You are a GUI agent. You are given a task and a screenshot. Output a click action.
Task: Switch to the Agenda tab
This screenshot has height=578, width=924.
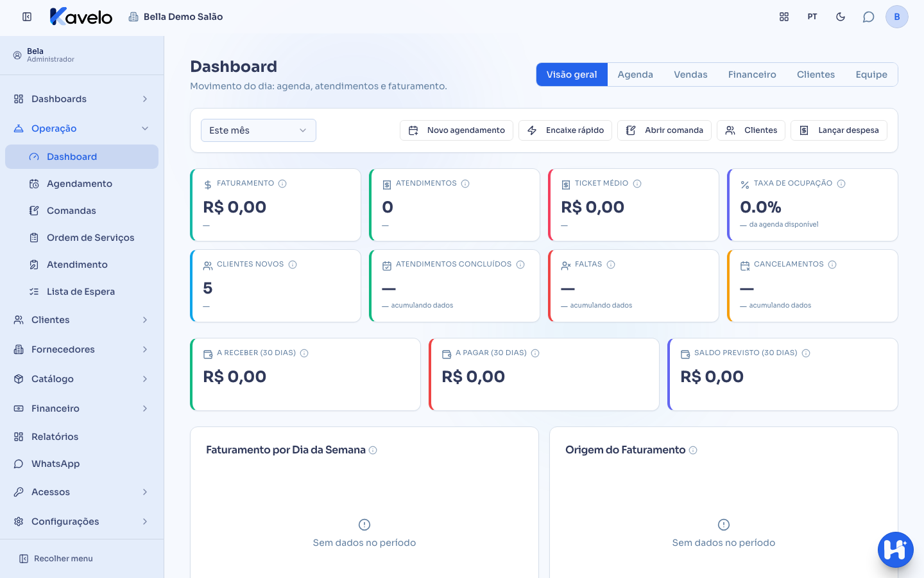coord(635,74)
